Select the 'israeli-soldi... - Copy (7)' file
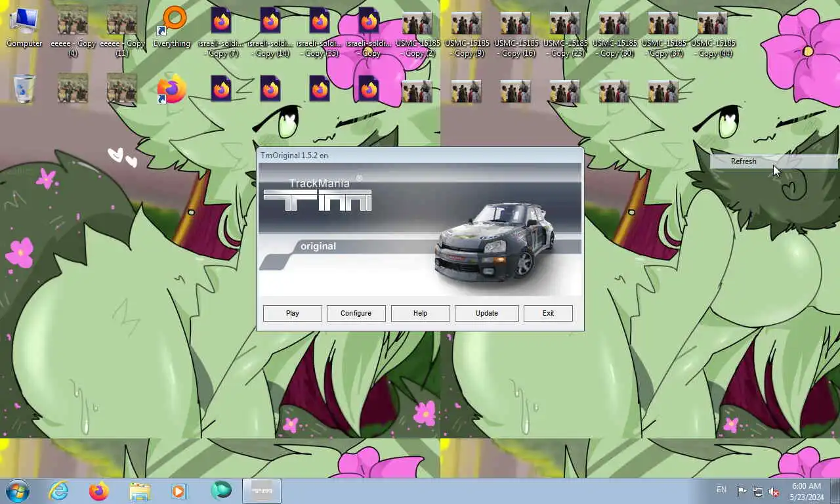Image resolution: width=840 pixels, height=504 pixels. (221, 31)
